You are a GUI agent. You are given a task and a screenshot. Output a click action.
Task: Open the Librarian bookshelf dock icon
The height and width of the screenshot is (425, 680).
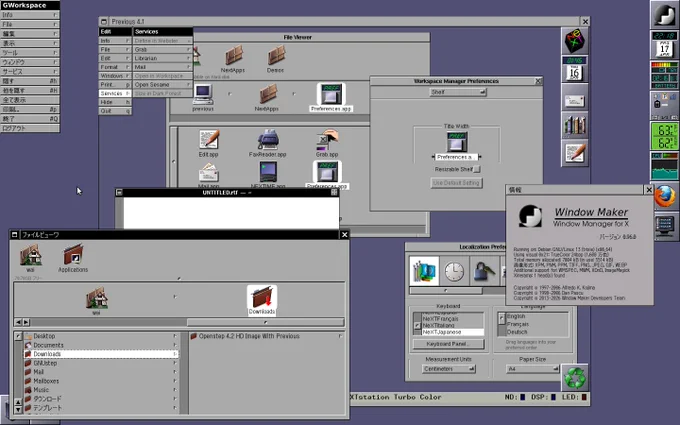(575, 125)
